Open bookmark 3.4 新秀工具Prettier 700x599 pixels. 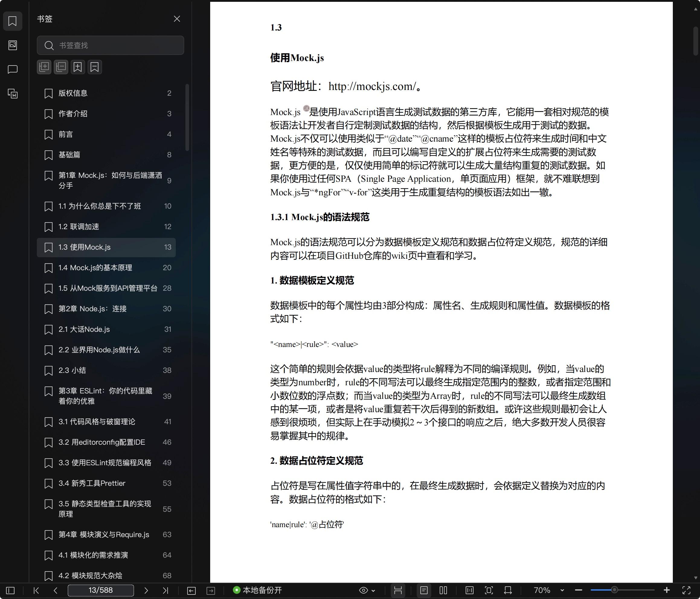(106, 483)
